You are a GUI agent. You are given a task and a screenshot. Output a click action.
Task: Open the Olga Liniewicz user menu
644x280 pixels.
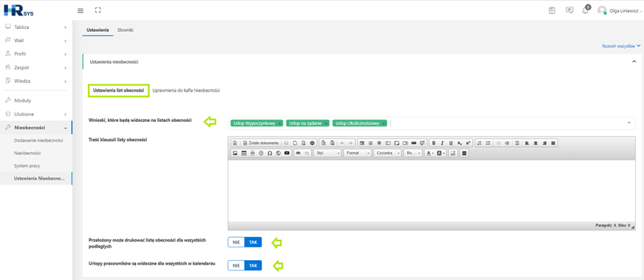pyautogui.click(x=620, y=11)
